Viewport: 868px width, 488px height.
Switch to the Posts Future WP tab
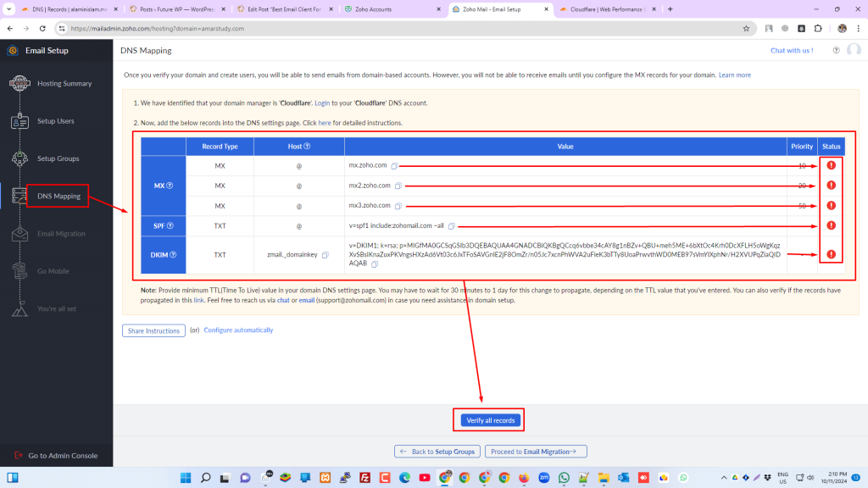177,9
